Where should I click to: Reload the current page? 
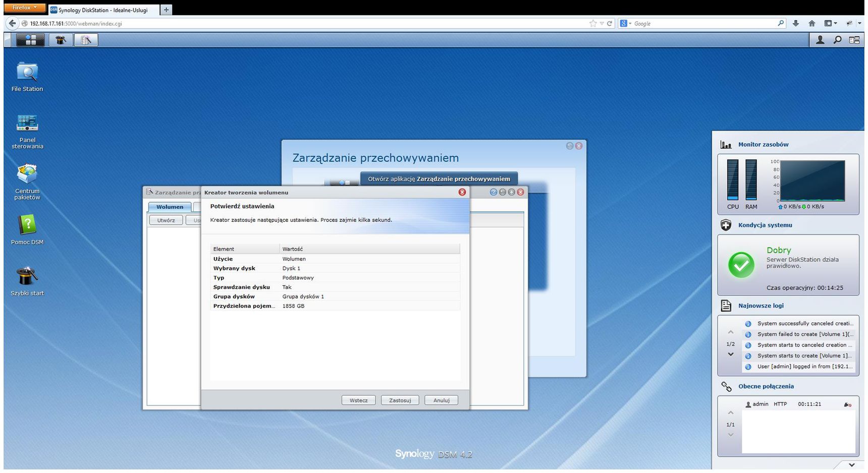click(x=609, y=23)
